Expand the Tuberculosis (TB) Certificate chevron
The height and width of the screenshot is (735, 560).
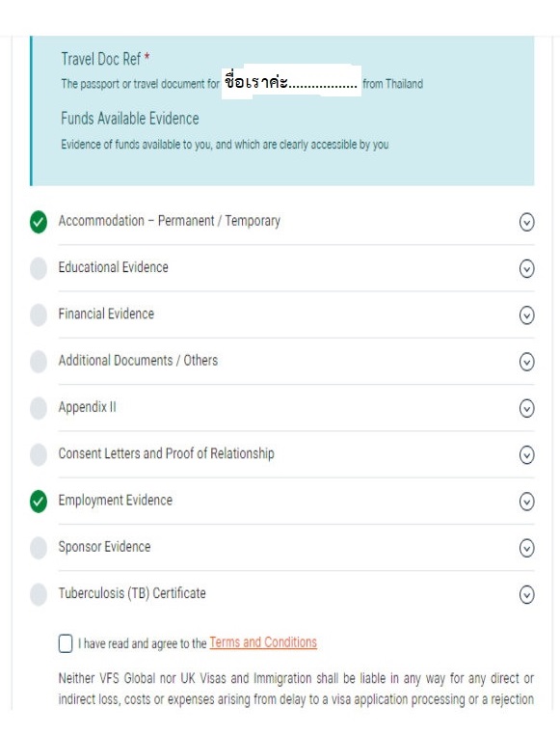tap(527, 594)
